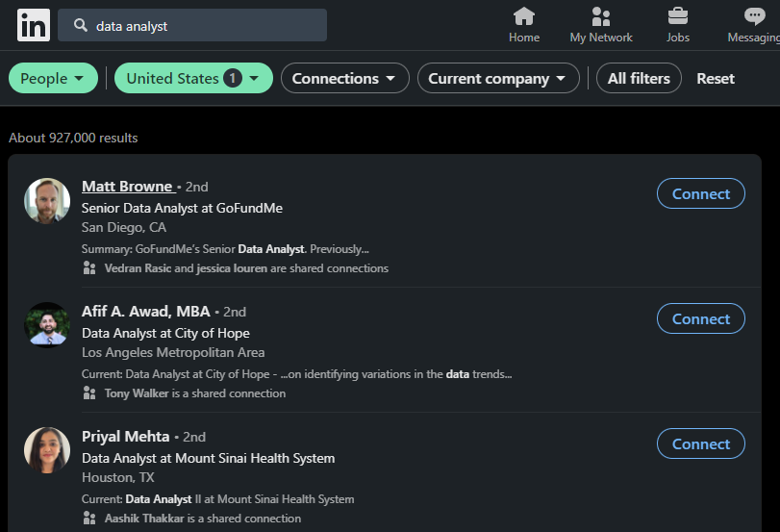
Task: Focus the 'data analyst' search field
Action: tap(192, 25)
